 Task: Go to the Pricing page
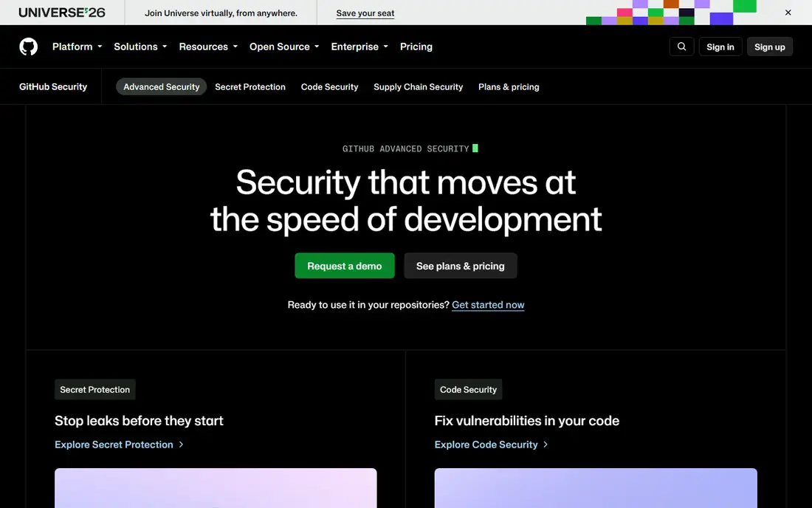click(x=416, y=47)
